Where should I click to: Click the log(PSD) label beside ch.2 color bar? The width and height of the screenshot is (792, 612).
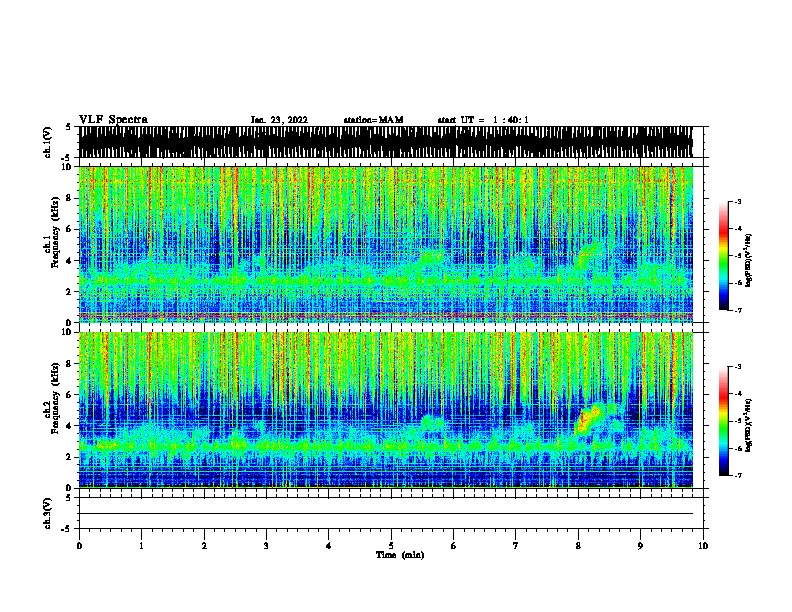pos(748,425)
